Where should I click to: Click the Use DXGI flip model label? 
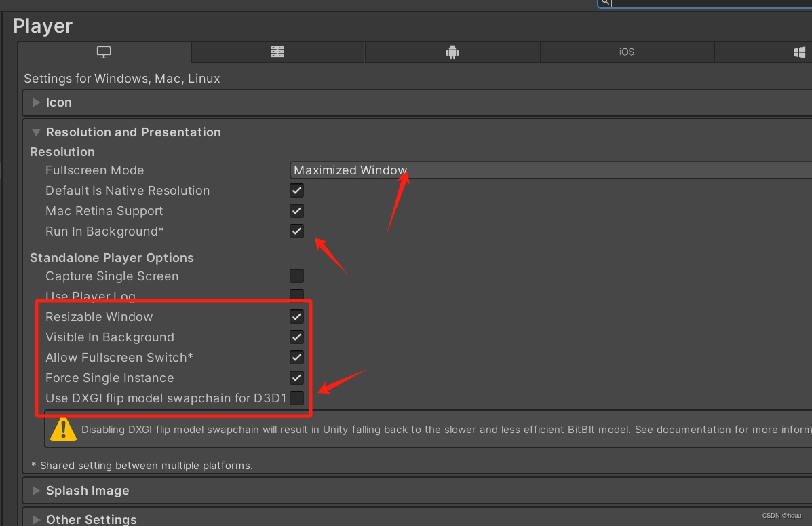[166, 398]
